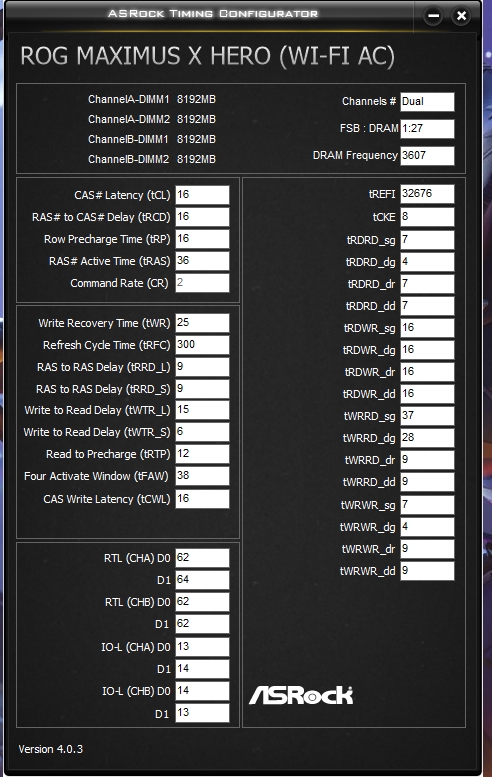492x777 pixels.
Task: Focus the tREFI value field
Action: tap(427, 194)
